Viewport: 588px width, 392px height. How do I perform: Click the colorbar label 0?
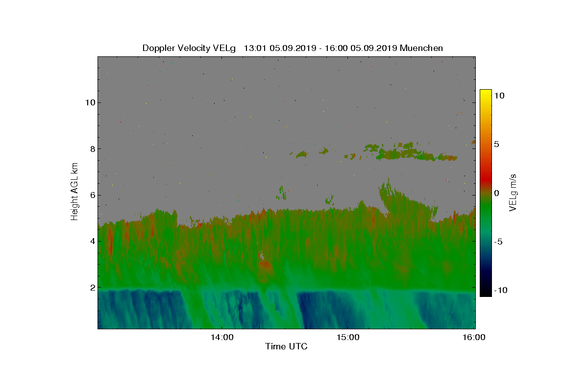[496, 193]
